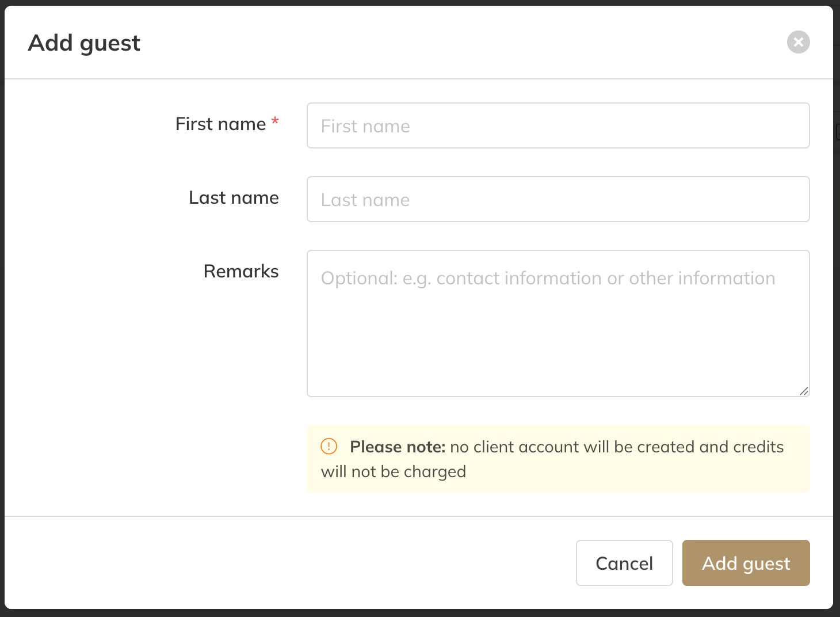Click inside the Remarks text area

558,322
